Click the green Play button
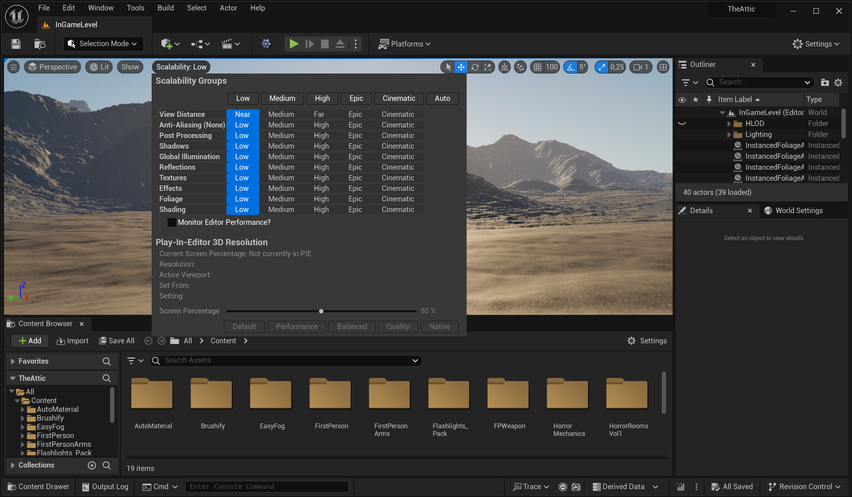Image resolution: width=852 pixels, height=497 pixels. pyautogui.click(x=293, y=44)
